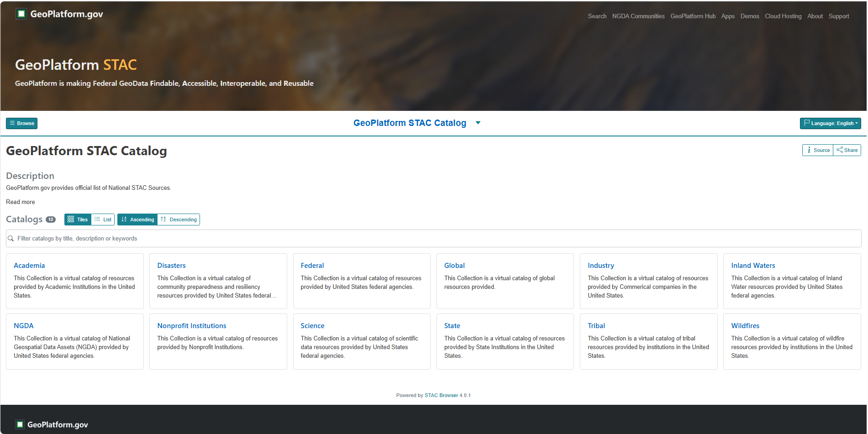868x434 pixels.
Task: Open the NGDA catalog
Action: click(24, 326)
